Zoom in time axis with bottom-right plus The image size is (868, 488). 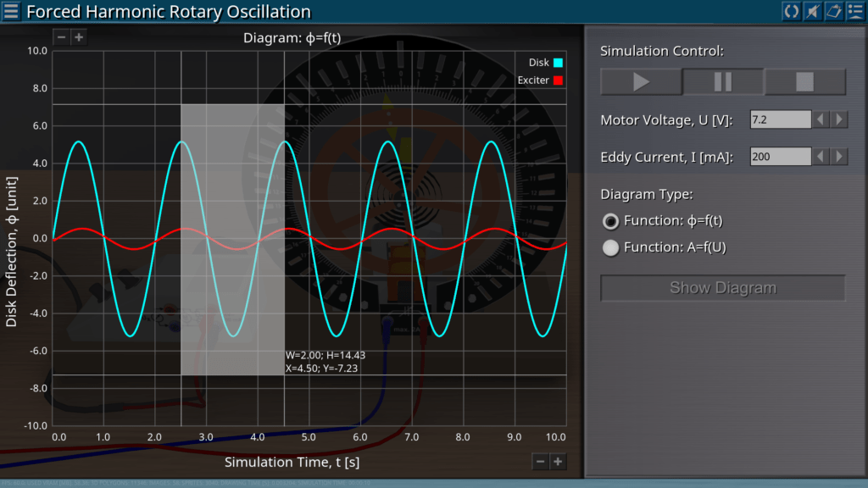coord(558,461)
